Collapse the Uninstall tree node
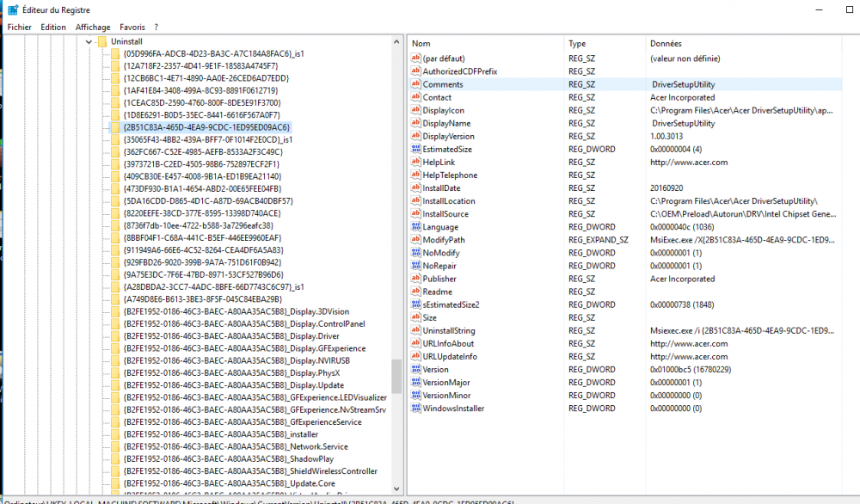860x504 pixels. click(89, 41)
